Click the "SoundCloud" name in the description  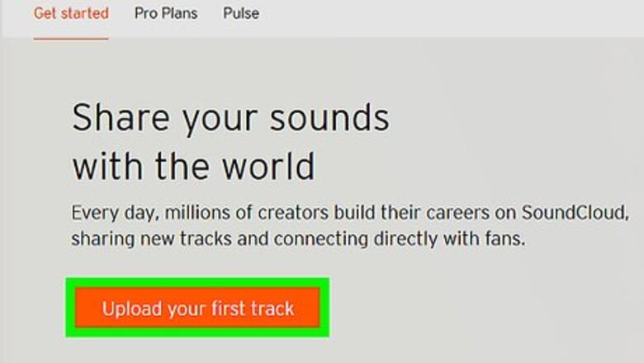[x=573, y=212]
